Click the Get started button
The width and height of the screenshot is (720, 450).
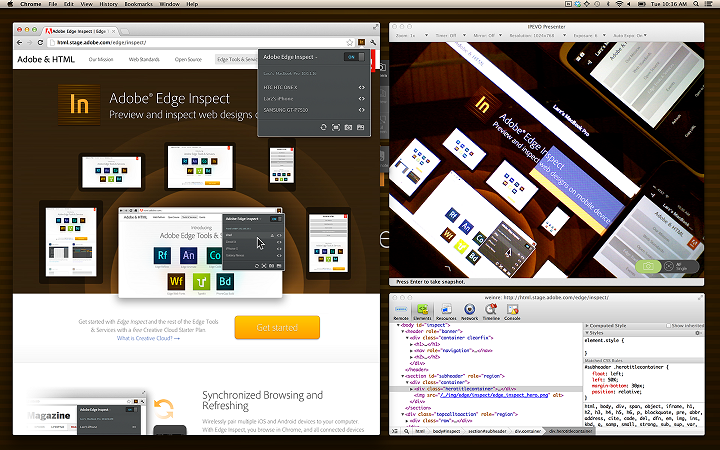pyautogui.click(x=277, y=327)
